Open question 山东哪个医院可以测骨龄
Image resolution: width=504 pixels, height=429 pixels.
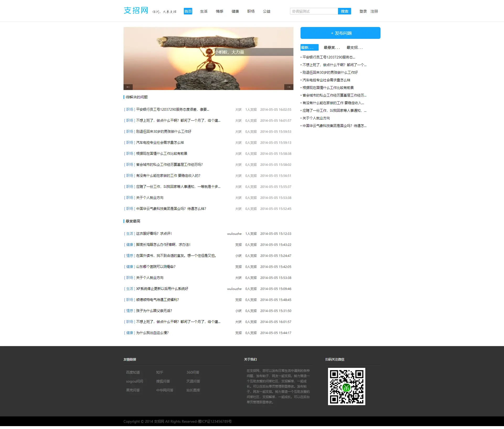pos(156,267)
